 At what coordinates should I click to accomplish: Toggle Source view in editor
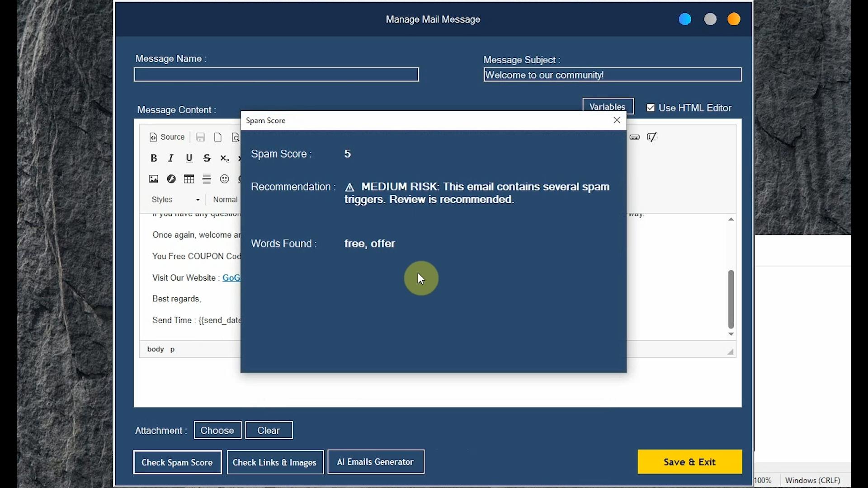pos(167,137)
